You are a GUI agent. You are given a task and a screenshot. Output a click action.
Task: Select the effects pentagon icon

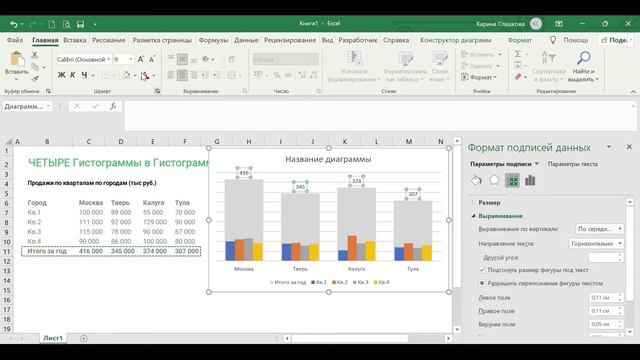[x=494, y=180]
